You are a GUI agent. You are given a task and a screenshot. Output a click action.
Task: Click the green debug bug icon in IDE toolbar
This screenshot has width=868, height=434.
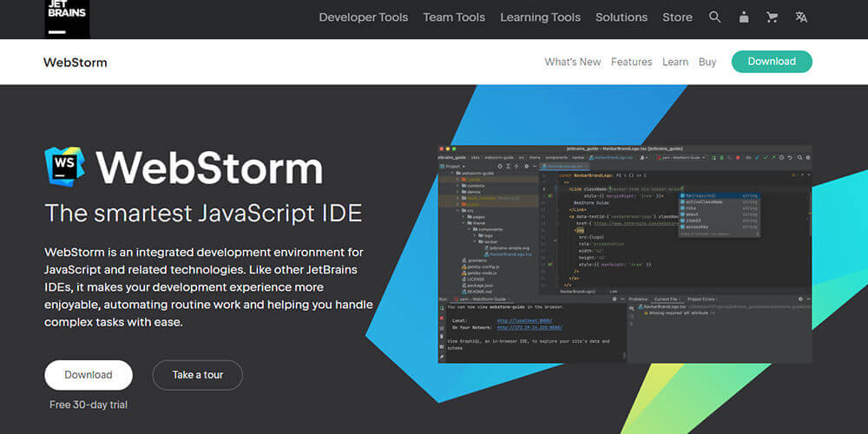(x=722, y=158)
